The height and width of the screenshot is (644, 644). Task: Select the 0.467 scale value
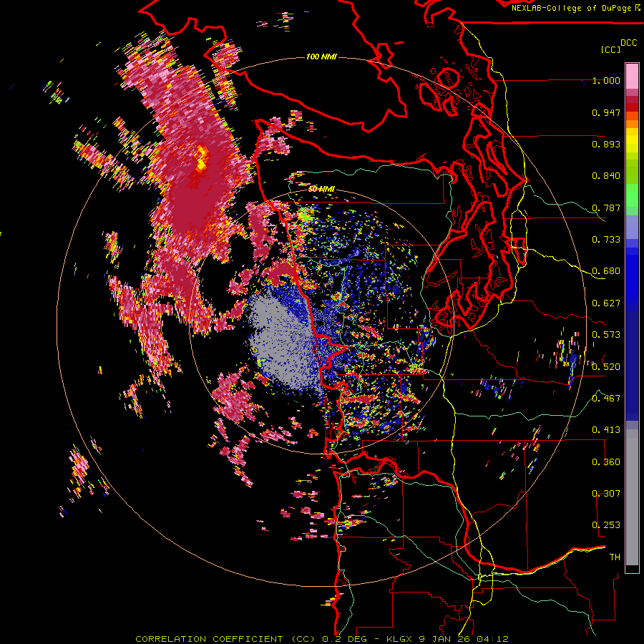(606, 399)
